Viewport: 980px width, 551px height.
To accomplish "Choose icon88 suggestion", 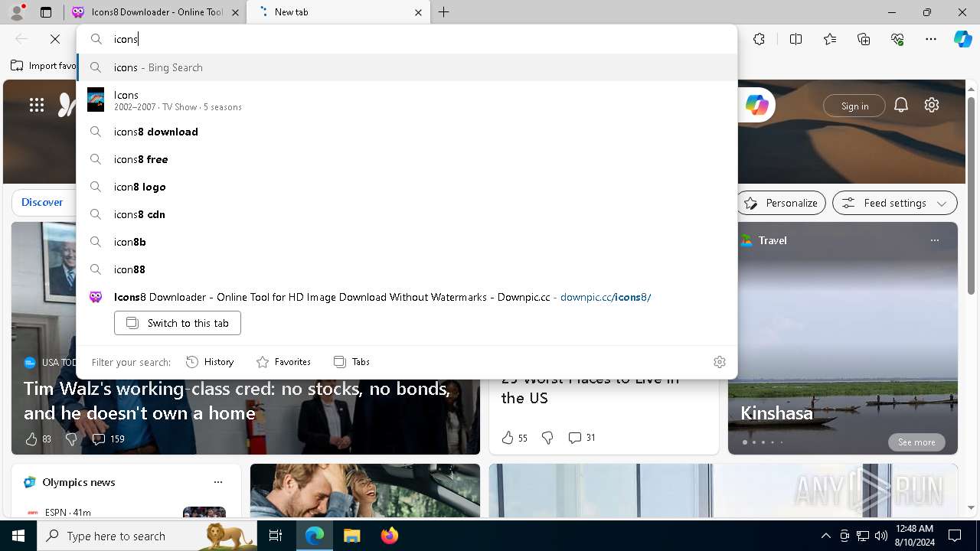I will coord(407,269).
